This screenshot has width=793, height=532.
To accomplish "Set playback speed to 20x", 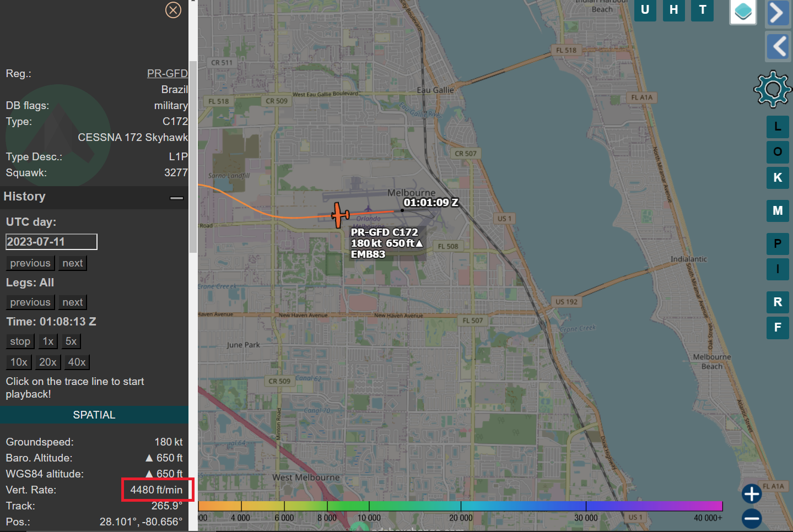I will tap(48, 362).
